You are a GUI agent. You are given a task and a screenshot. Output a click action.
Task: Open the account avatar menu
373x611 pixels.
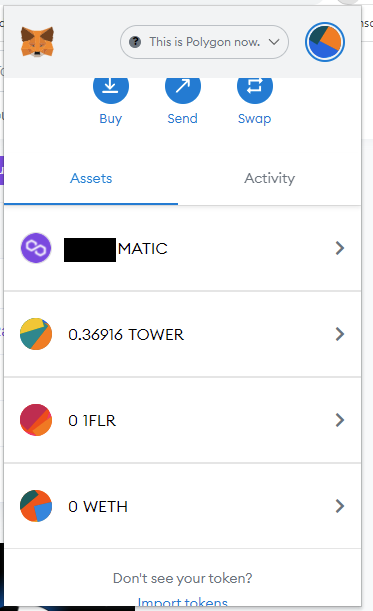(x=325, y=42)
